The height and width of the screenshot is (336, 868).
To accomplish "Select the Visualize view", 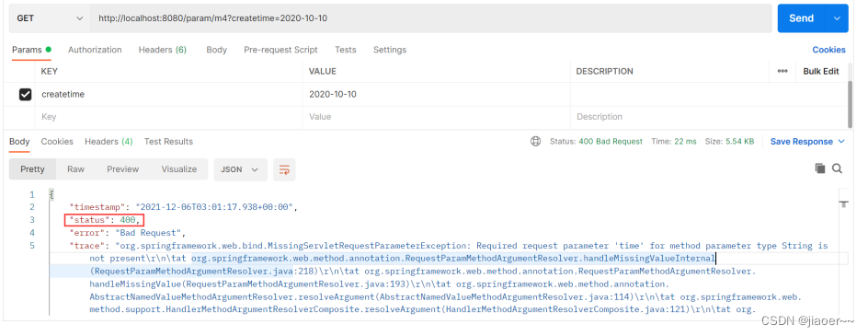I will [x=178, y=169].
